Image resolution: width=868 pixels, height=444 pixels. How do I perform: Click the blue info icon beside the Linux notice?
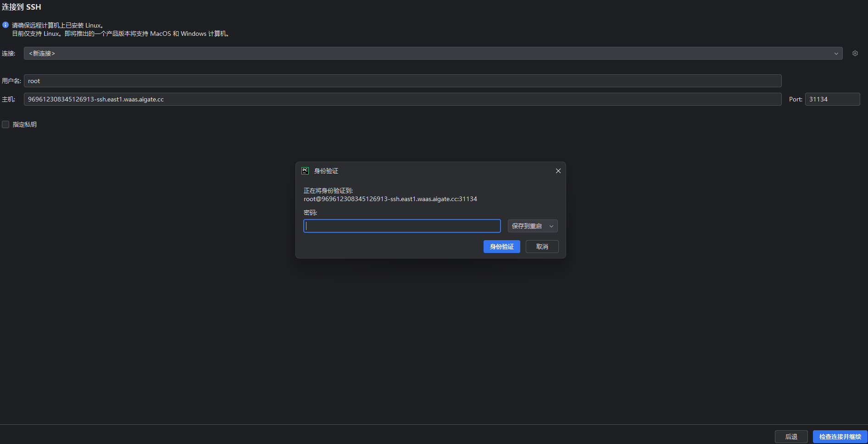pyautogui.click(x=6, y=25)
